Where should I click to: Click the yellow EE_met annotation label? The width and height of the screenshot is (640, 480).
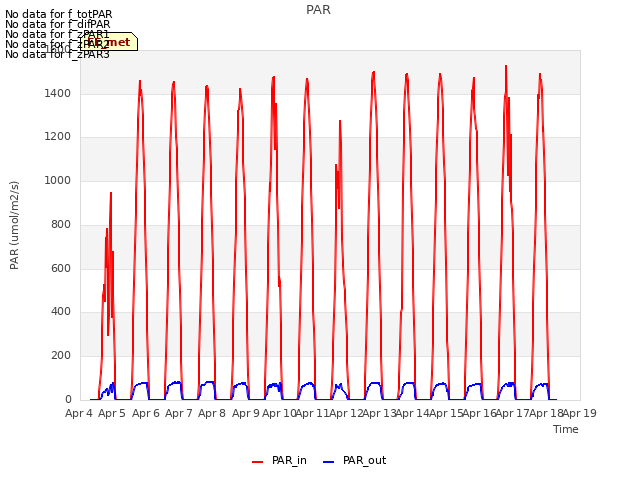pos(109,42)
